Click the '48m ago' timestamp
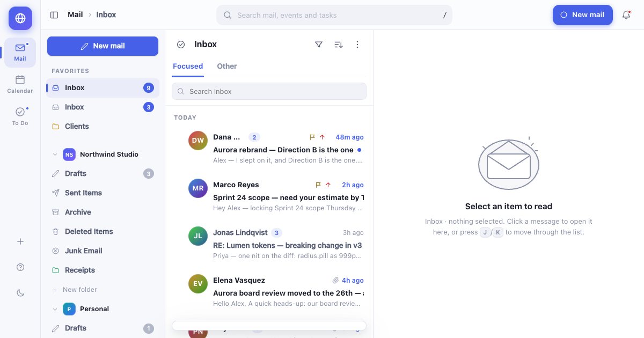Viewport: 644px width, 338px height. (x=349, y=137)
